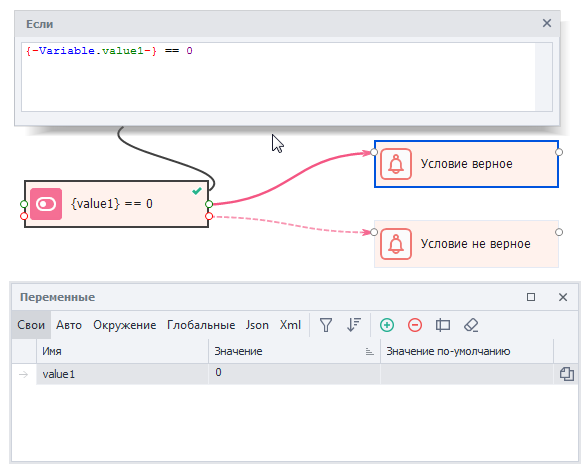Click the copy icon in value1 row
Image resolution: width=588 pixels, height=472 pixels.
pyautogui.click(x=567, y=374)
